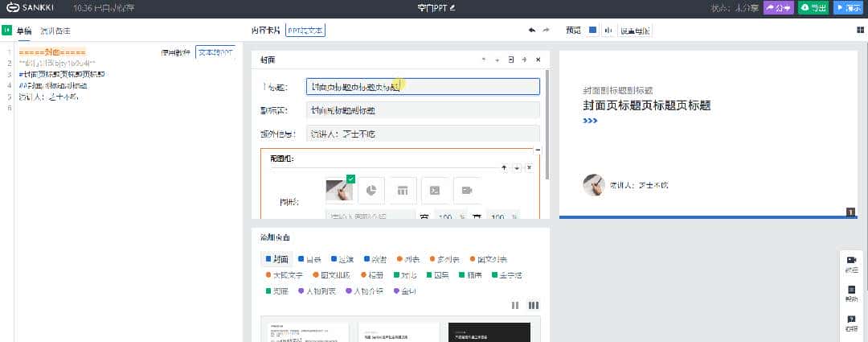The width and height of the screenshot is (868, 342).
Task: Select 致谢 page type
Action: click(x=375, y=259)
